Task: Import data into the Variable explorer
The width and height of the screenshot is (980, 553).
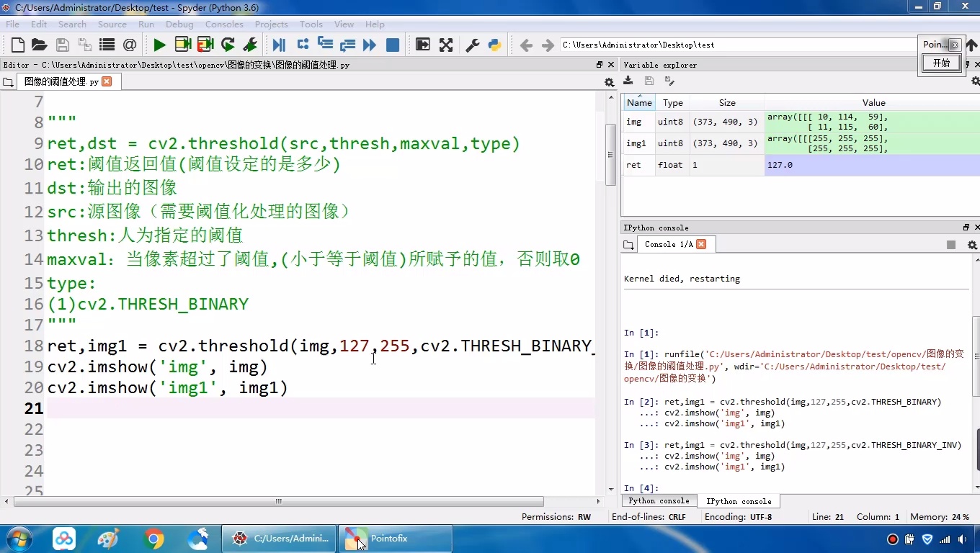Action: pyautogui.click(x=628, y=81)
